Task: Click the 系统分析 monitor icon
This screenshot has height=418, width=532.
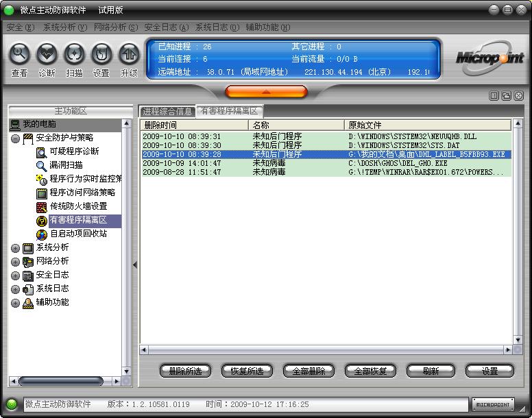Action: point(28,248)
